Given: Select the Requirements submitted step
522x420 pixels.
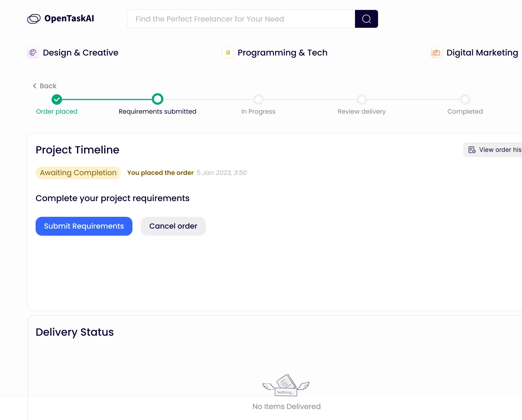Looking at the screenshot, I should (x=157, y=100).
